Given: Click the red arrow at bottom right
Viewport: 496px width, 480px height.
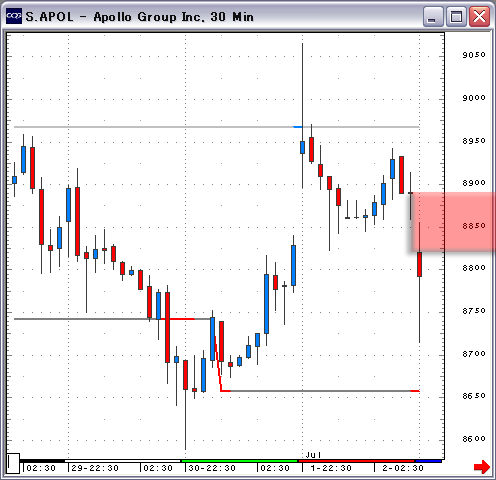Looking at the screenshot, I should click(482, 466).
